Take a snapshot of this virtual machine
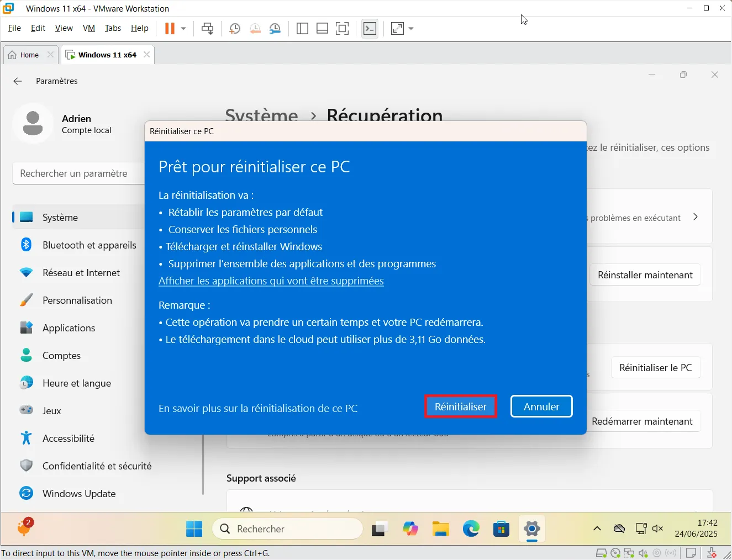Screen dimensions: 732x560 click(235, 29)
